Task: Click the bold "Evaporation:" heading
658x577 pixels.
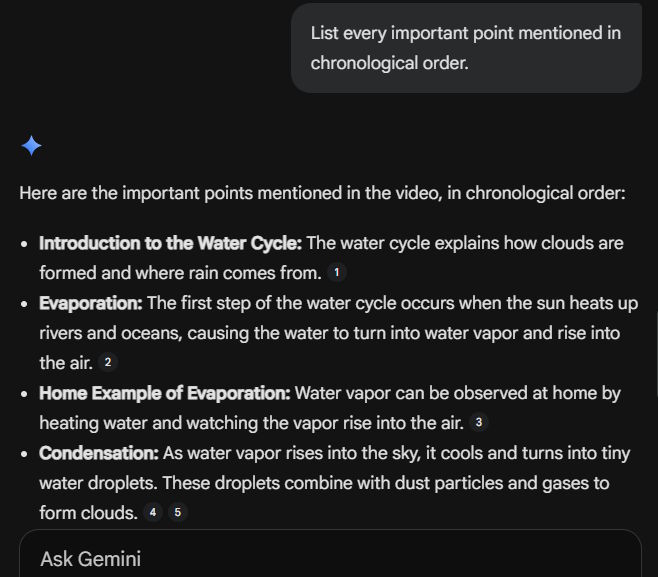Action: tap(91, 303)
